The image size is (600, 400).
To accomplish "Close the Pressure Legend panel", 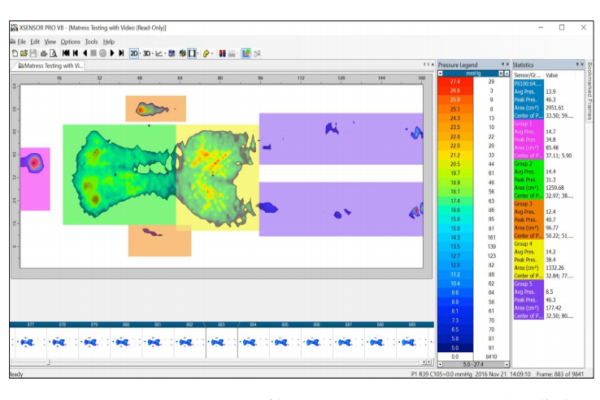I will click(506, 64).
